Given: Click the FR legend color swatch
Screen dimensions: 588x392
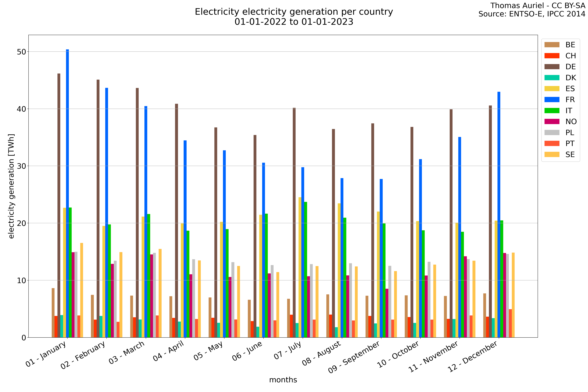Looking at the screenshot, I should click(x=552, y=99).
